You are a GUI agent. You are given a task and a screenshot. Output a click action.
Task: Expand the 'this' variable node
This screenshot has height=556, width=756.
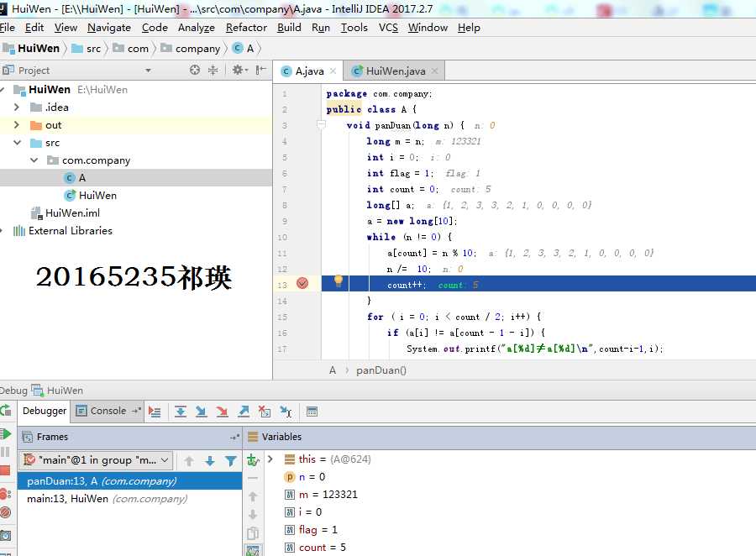(x=270, y=459)
